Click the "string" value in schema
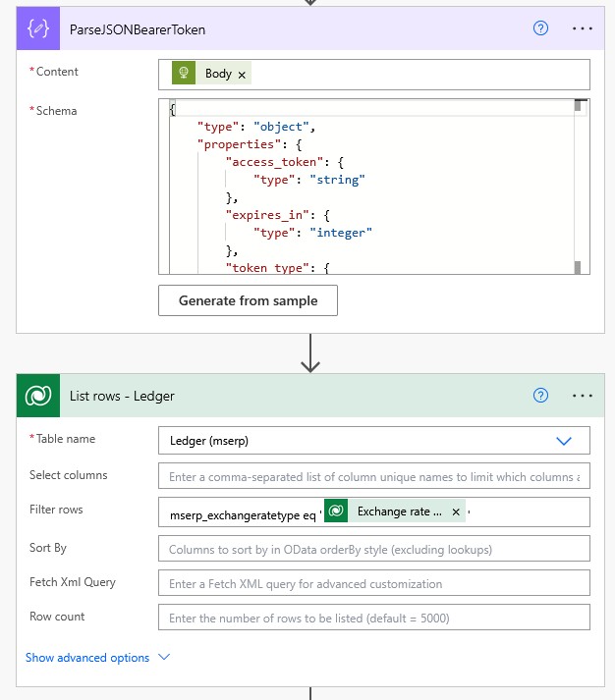 (x=337, y=180)
